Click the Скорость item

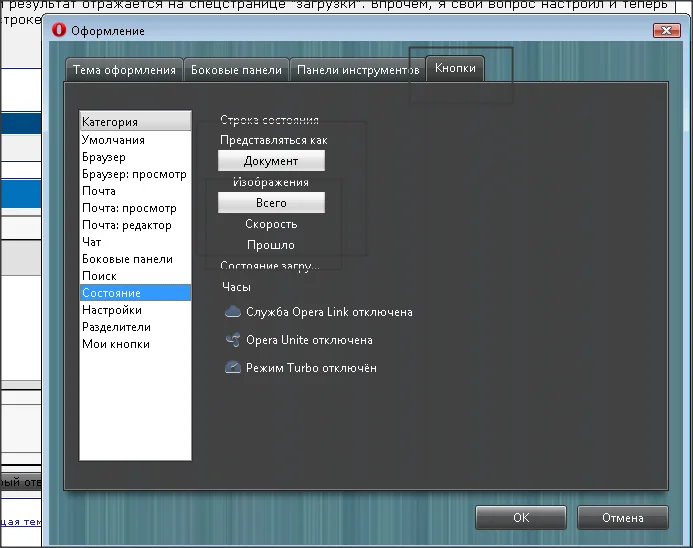[271, 224]
